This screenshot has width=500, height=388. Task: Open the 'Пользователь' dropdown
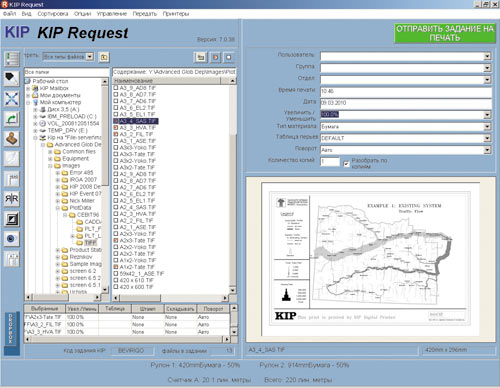pyautogui.click(x=487, y=56)
